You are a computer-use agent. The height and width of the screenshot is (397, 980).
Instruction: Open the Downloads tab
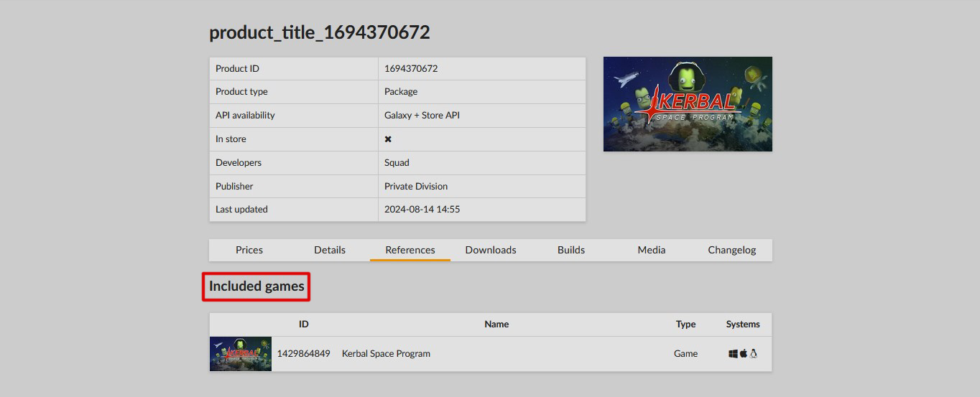coord(491,250)
